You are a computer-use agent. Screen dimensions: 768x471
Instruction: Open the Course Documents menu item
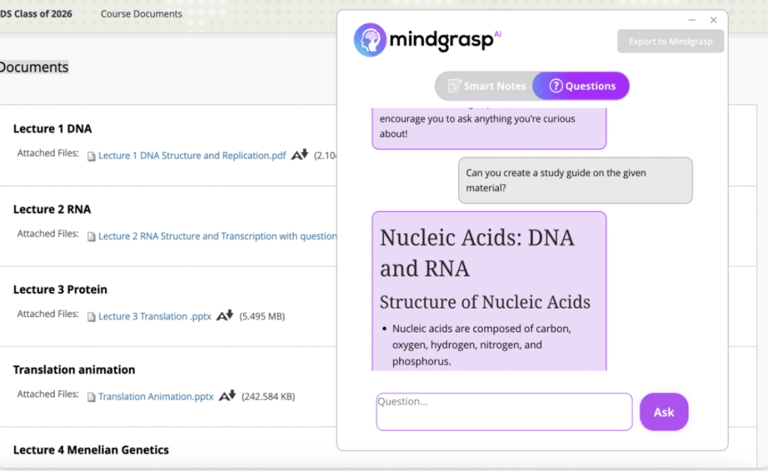click(141, 14)
